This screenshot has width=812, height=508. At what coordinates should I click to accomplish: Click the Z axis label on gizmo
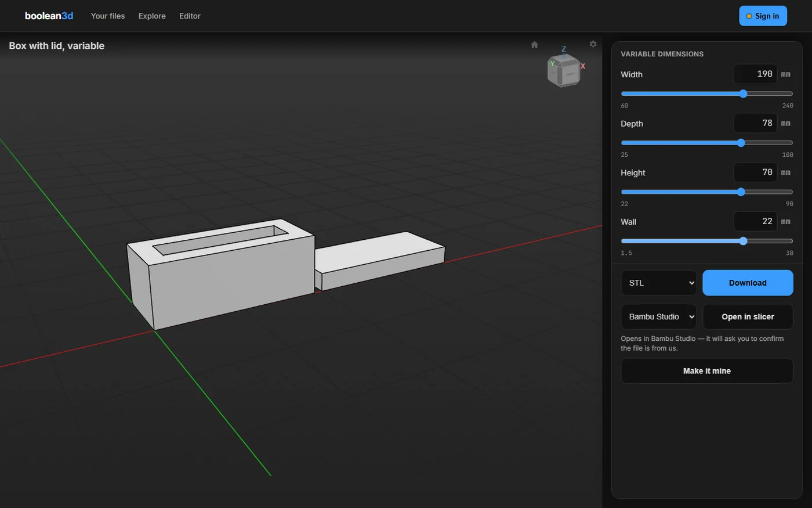(563, 49)
